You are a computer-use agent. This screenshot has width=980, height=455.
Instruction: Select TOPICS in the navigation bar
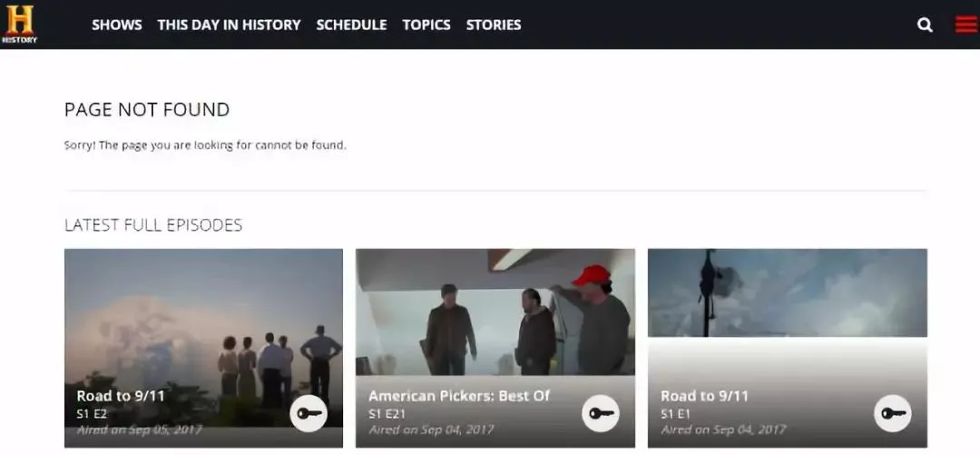tap(426, 25)
